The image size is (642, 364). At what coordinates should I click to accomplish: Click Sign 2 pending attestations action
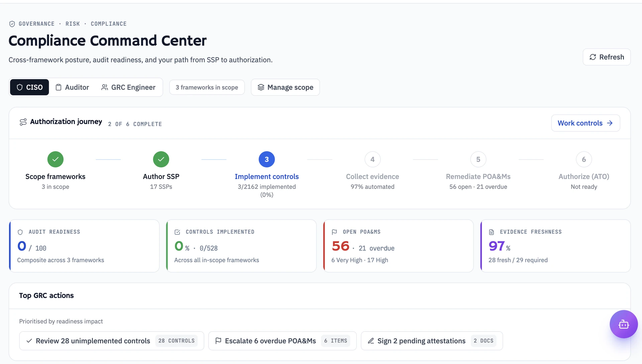click(432, 341)
